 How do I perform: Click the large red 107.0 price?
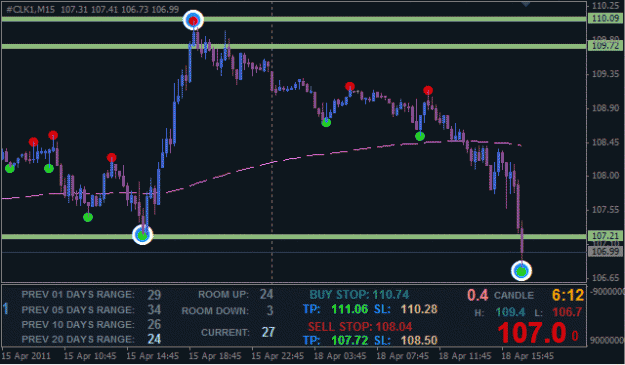[x=531, y=333]
